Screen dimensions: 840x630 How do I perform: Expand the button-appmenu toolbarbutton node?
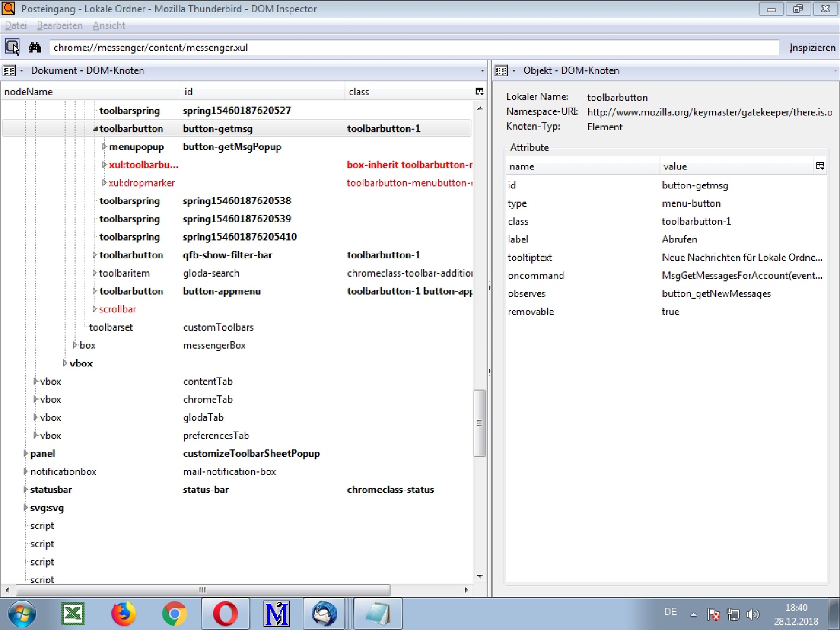click(x=95, y=291)
